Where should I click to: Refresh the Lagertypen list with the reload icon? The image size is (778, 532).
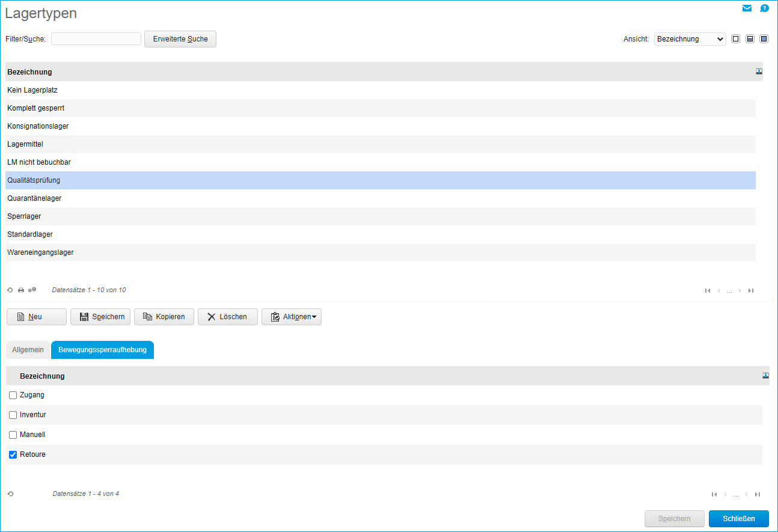(10, 290)
